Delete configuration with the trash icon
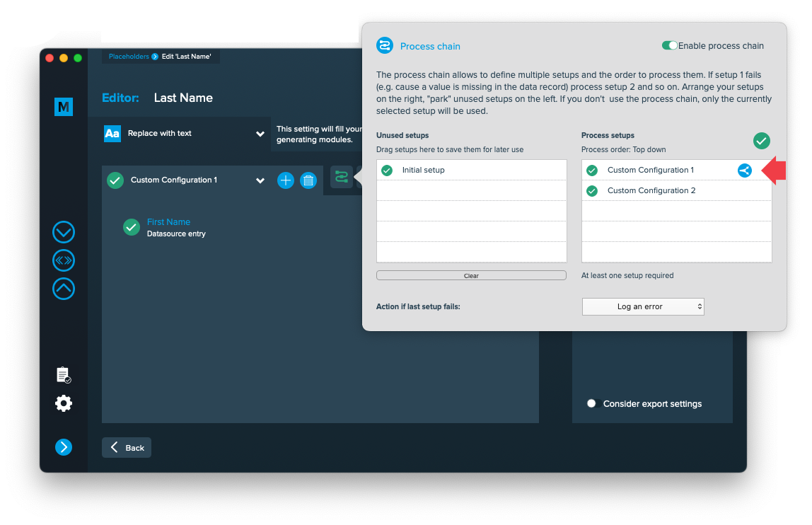812x525 pixels. pyautogui.click(x=308, y=180)
